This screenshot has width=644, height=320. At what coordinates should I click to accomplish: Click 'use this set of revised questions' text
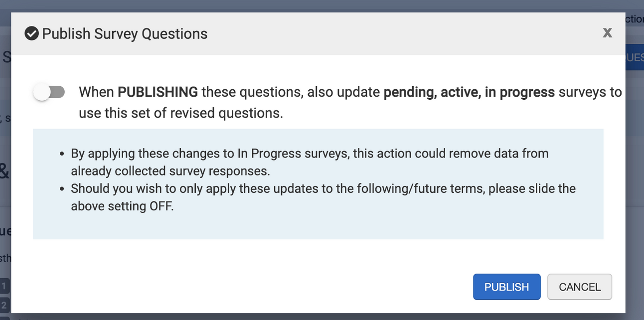[180, 113]
